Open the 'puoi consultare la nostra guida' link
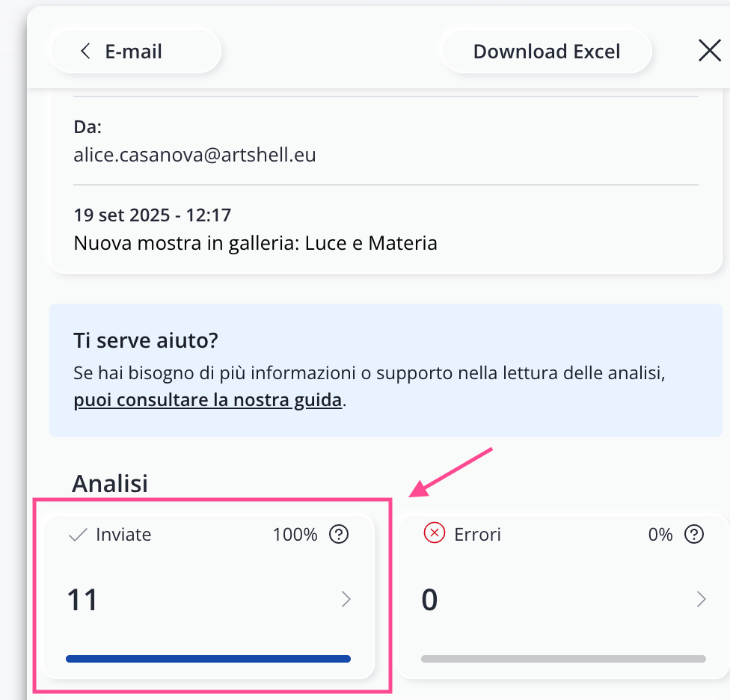The height and width of the screenshot is (700, 730). pyautogui.click(x=207, y=400)
